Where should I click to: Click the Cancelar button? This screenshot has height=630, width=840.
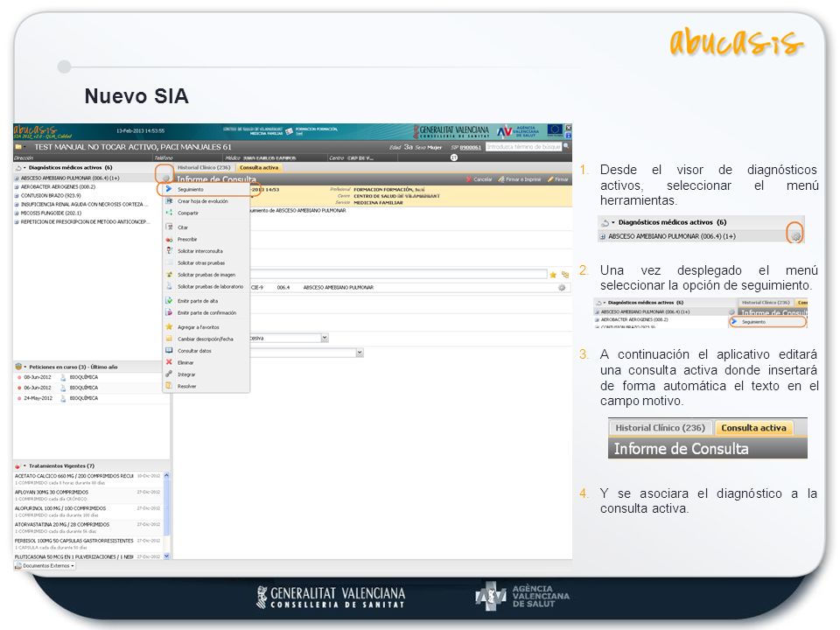click(479, 179)
